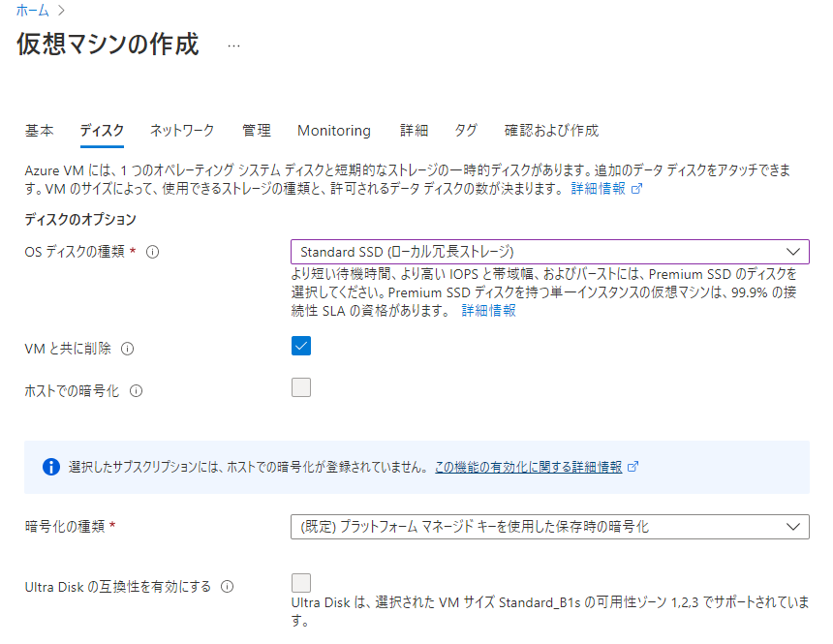Screen dimensions: 833x644
Task: Click the Ultra Disk Standard_B1s availability zone note
Action: tap(550, 611)
